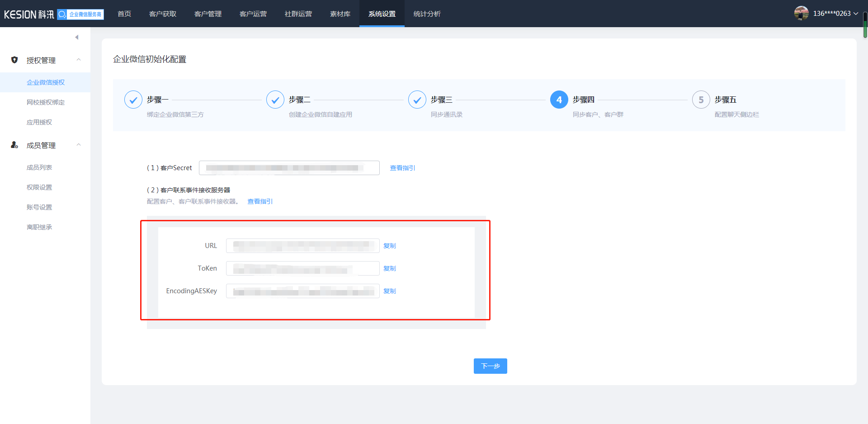
Task: Click the step 5 numbered circle
Action: click(x=701, y=100)
